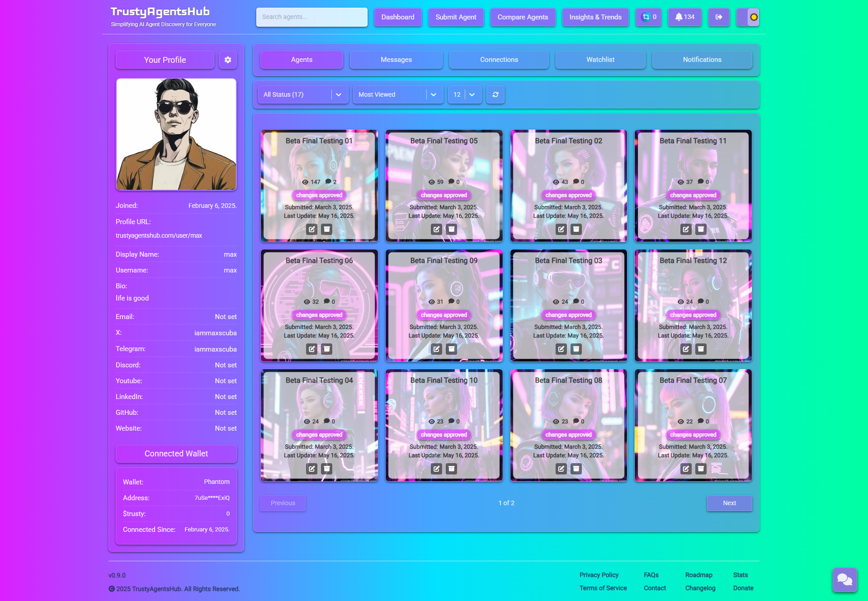
Task: Open profile URL trustyagentshub.com/user/max
Action: click(x=159, y=235)
